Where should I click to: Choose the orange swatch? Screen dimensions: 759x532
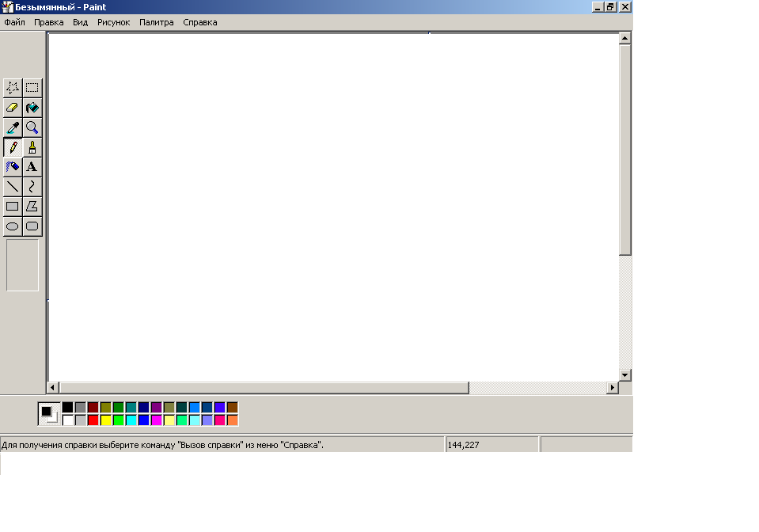pos(233,420)
